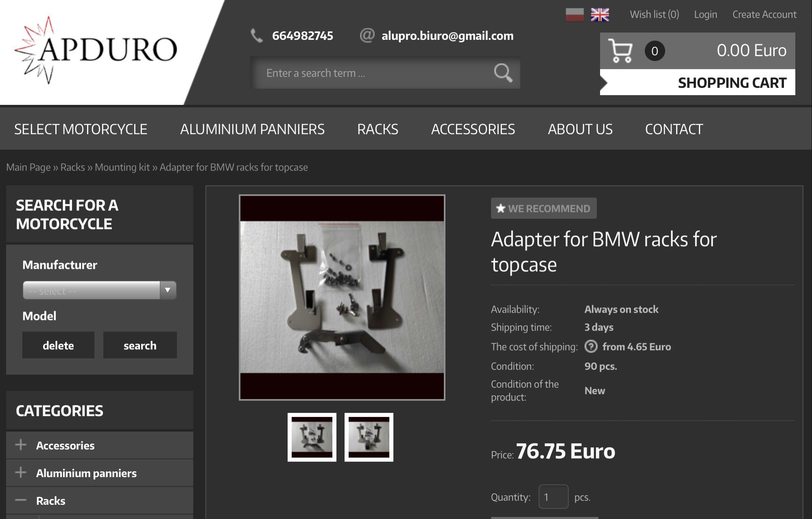The image size is (812, 519).
Task: Click the '90 pcs.' value
Action: click(600, 366)
